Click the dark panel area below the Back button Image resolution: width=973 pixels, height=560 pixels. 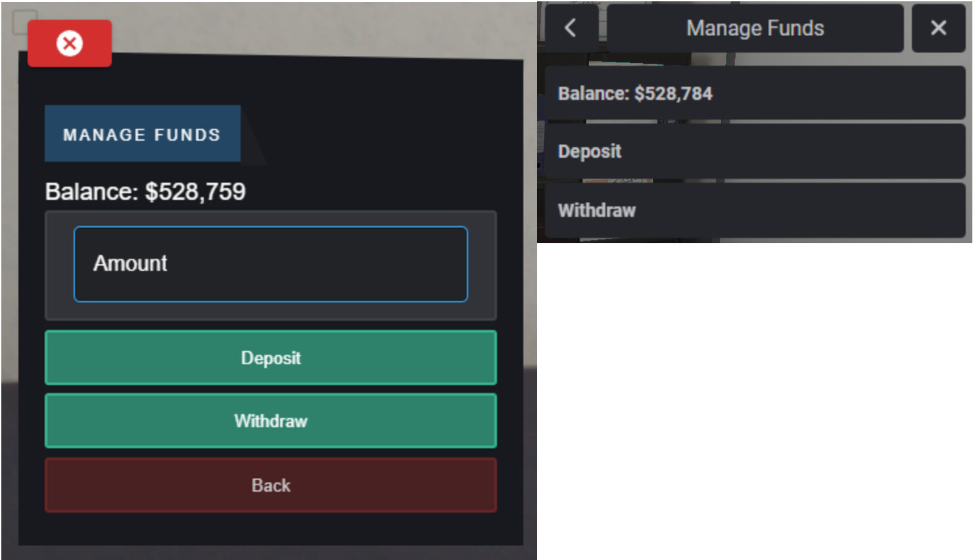point(270,529)
